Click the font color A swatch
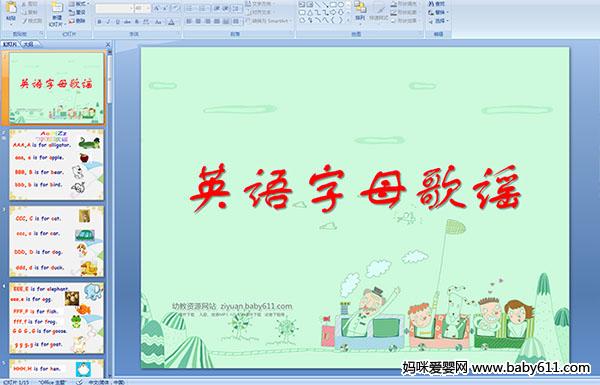The image size is (600, 385). tap(171, 22)
